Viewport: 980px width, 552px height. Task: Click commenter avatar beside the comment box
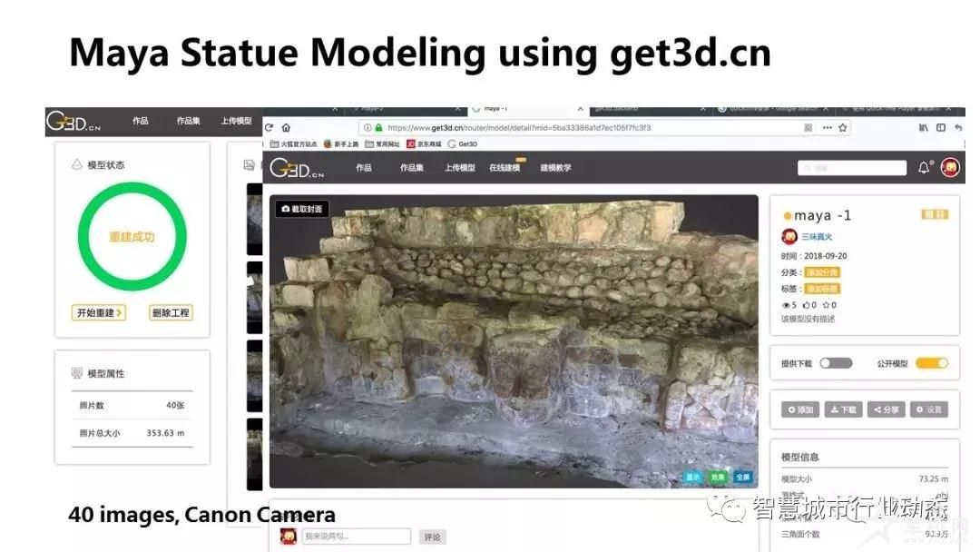pos(289,536)
